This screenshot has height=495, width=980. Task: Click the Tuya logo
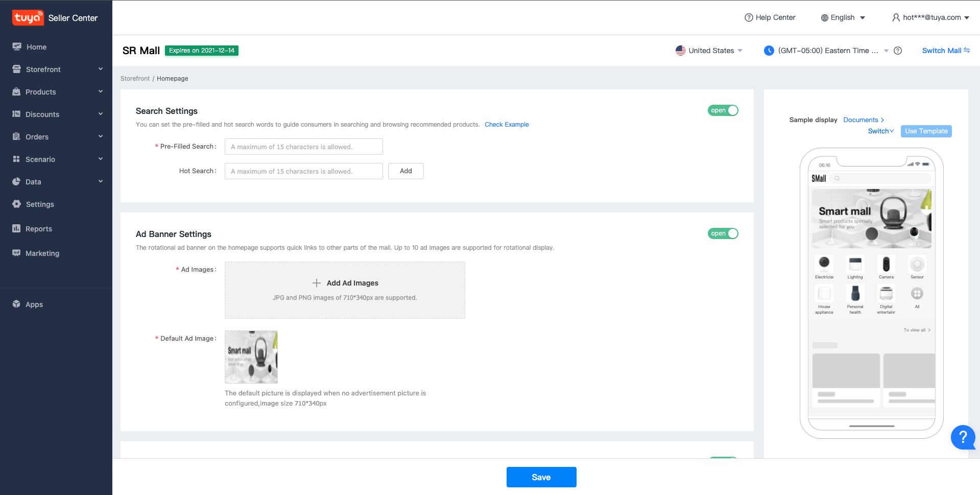tap(28, 18)
